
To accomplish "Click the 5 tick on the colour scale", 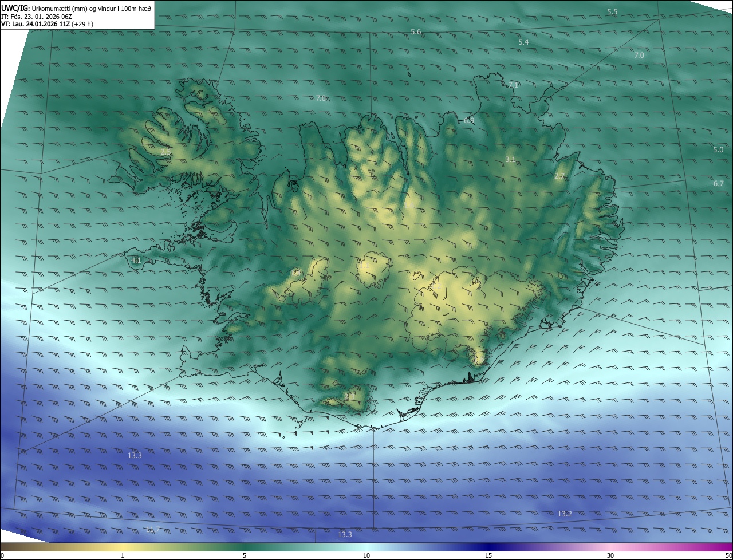I will click(x=245, y=556).
